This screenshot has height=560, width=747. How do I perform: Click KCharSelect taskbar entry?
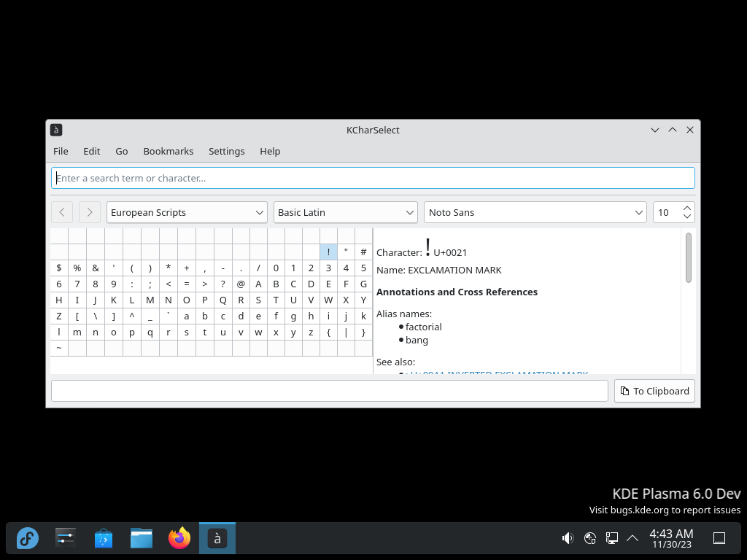pos(217,538)
